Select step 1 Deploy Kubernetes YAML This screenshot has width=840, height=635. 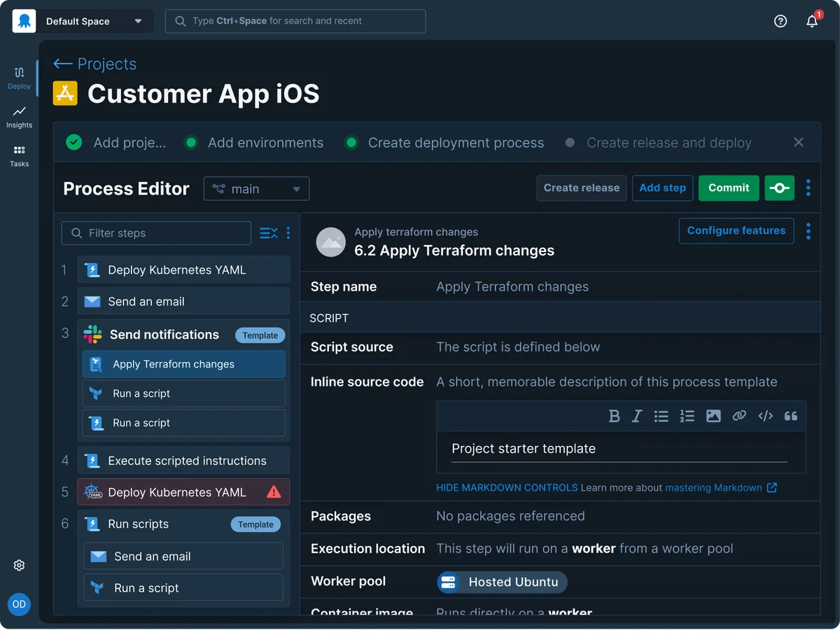pyautogui.click(x=183, y=270)
